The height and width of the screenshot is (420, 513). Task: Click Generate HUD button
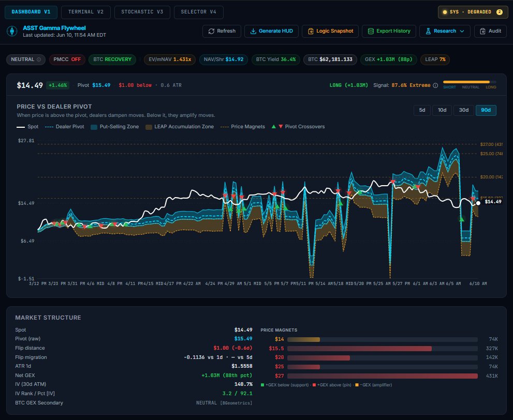click(x=271, y=31)
